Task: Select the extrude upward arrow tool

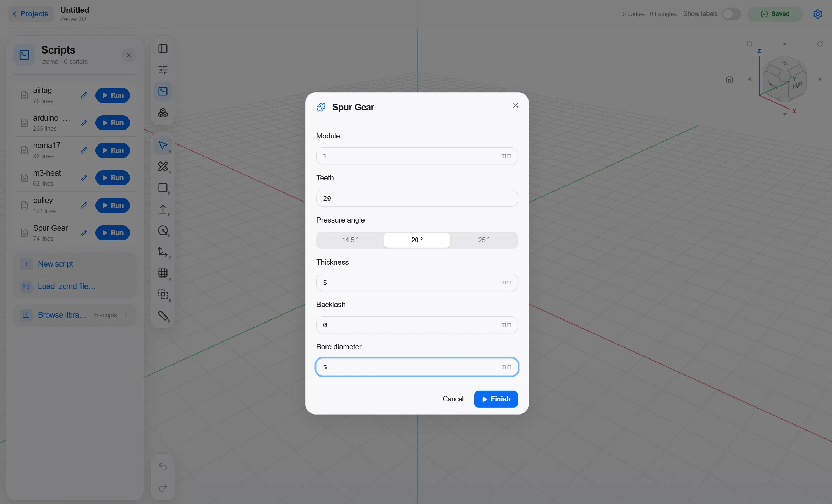Action: click(x=163, y=209)
